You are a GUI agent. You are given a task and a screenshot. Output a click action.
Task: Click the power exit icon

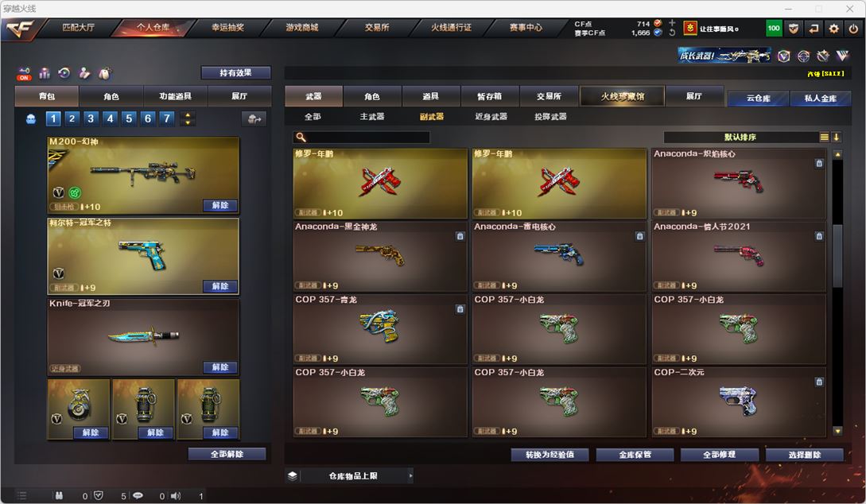(853, 28)
